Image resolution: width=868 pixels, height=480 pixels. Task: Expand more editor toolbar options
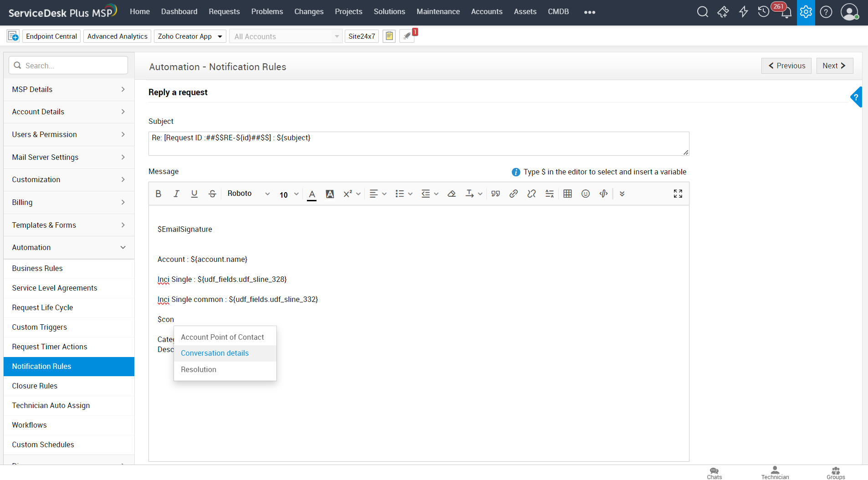point(622,194)
